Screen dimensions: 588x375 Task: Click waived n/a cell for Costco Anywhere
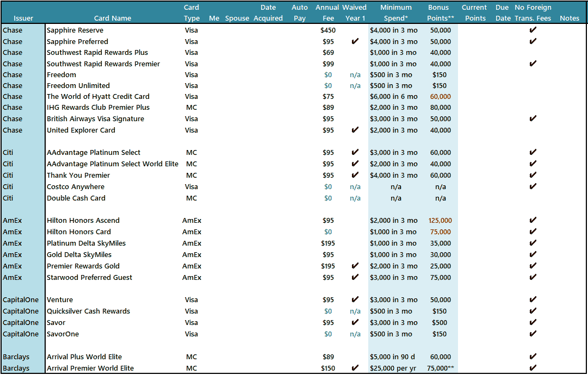click(x=355, y=187)
